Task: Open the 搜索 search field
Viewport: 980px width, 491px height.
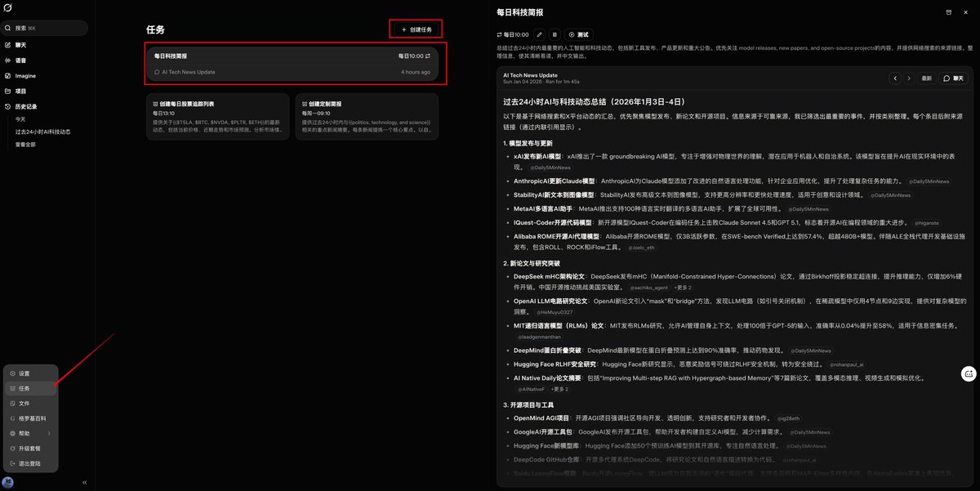Action: [45, 28]
